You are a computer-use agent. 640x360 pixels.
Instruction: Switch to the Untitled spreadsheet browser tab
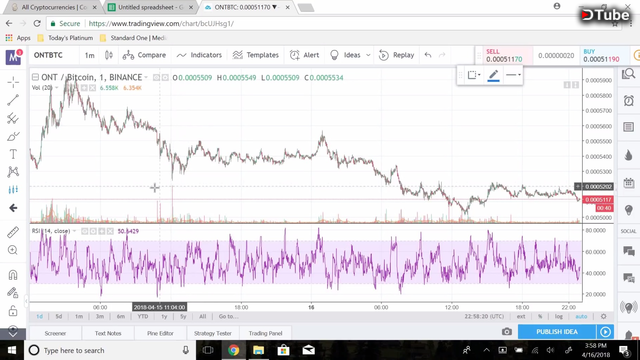(x=151, y=7)
